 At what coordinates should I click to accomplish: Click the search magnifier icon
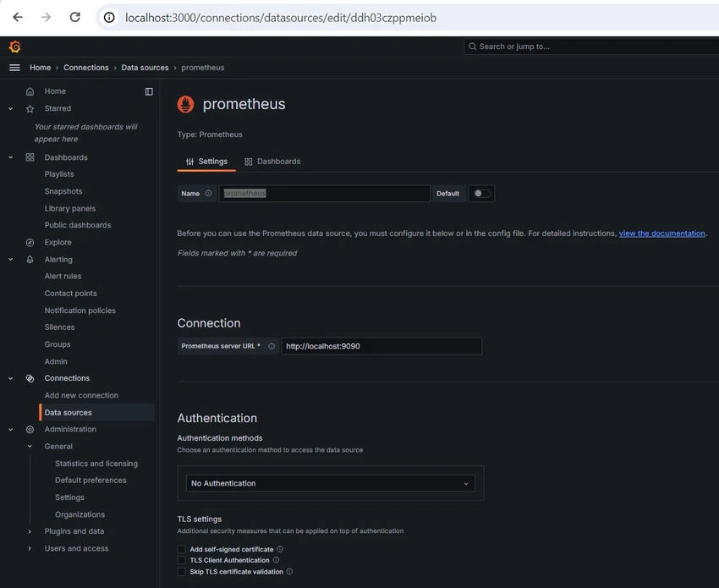(x=472, y=47)
